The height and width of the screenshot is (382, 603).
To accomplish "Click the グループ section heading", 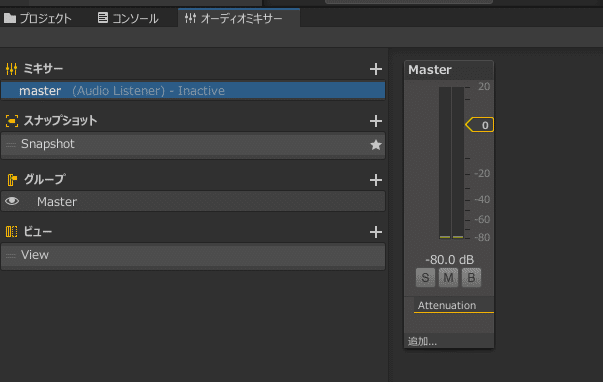I will (x=45, y=180).
